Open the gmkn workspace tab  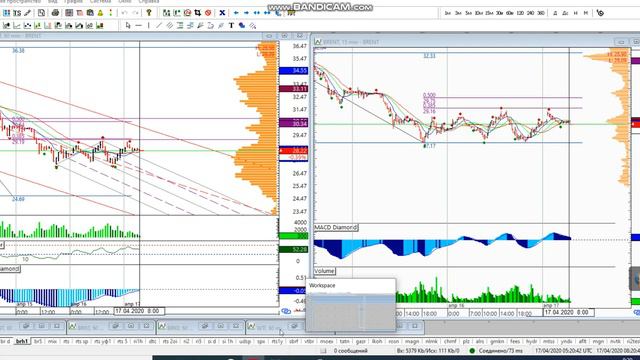(x=497, y=341)
